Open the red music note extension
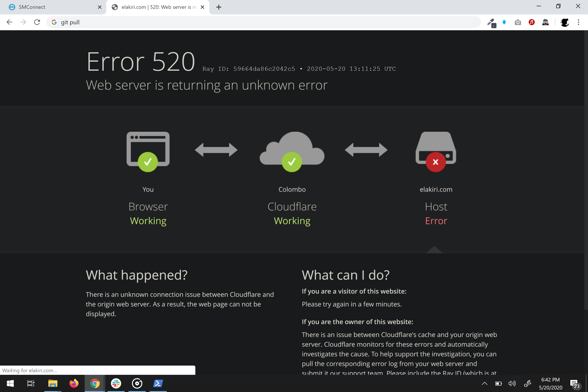 [x=531, y=22]
